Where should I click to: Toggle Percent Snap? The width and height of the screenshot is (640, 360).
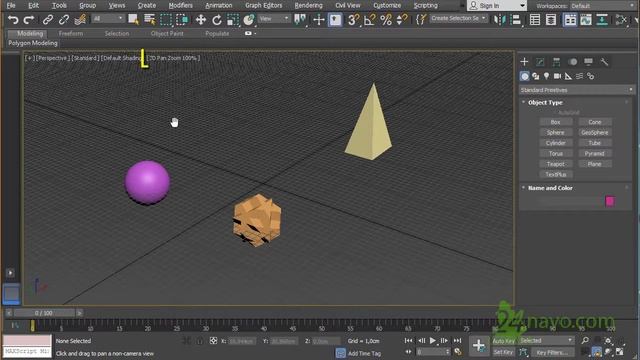(x=386, y=19)
